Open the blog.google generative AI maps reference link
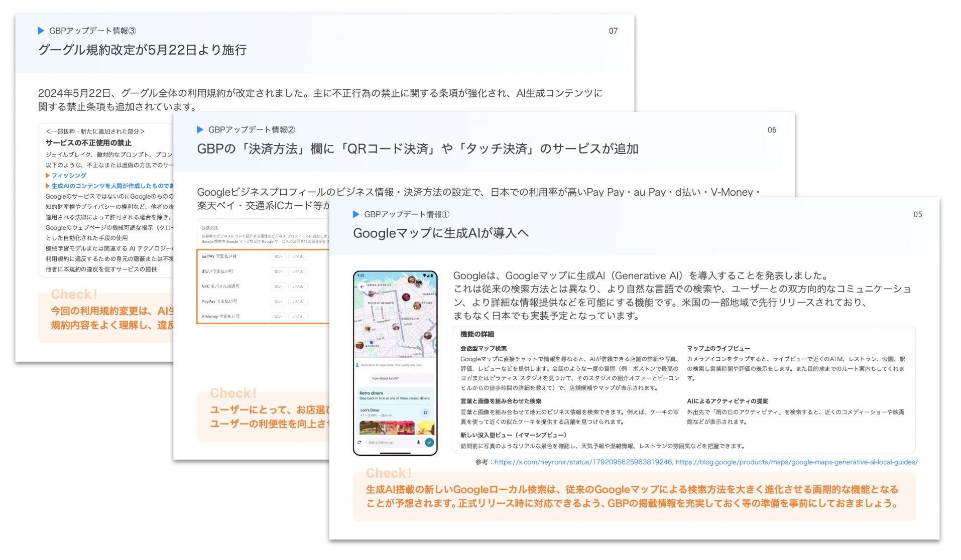This screenshot has height=560, width=961. click(x=797, y=462)
